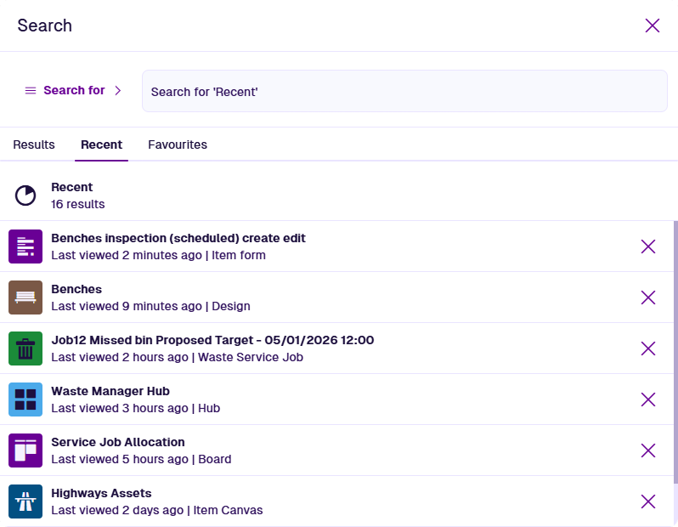Click the '16 results' count text
This screenshot has width=678, height=527.
[78, 204]
